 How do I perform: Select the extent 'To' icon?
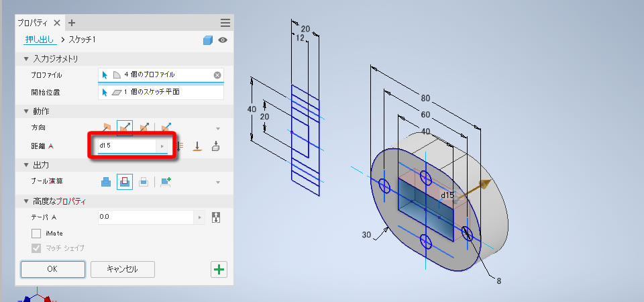pos(197,146)
